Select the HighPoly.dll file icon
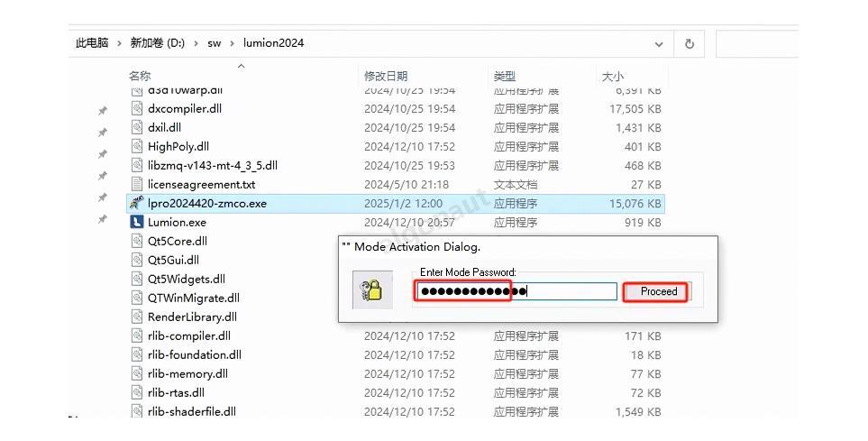This screenshot has height=441, width=868. click(x=137, y=146)
